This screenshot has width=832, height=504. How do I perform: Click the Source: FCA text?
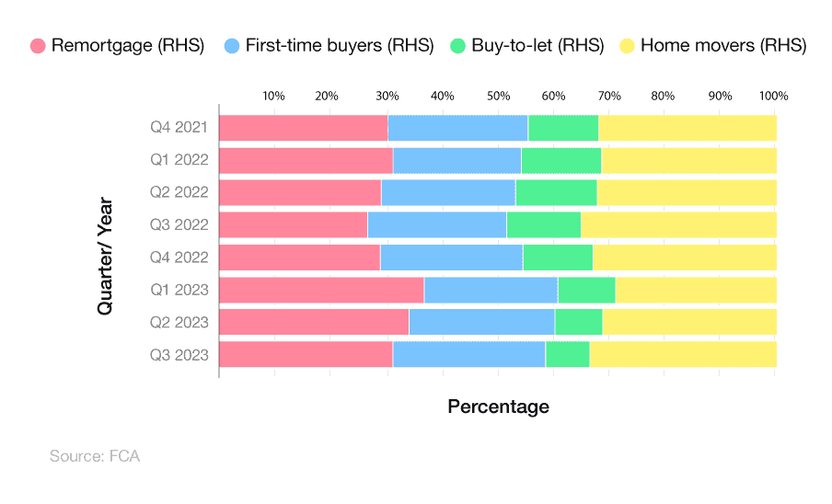pos(95,455)
